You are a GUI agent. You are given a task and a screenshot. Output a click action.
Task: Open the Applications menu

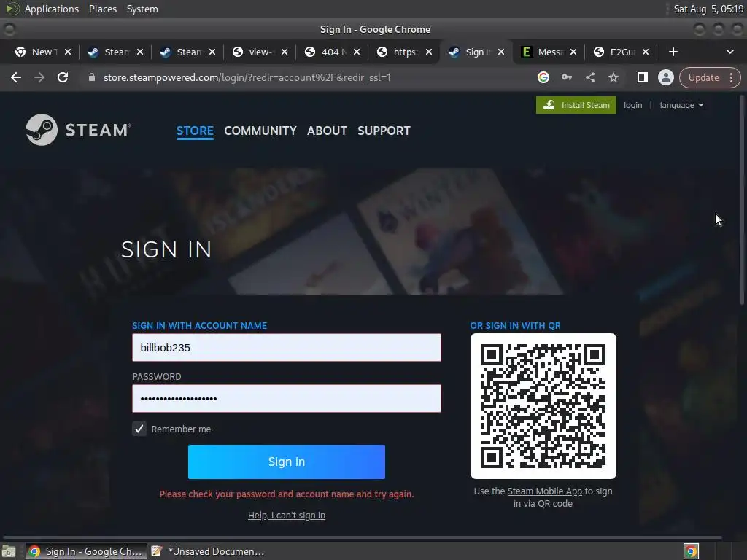pos(52,9)
